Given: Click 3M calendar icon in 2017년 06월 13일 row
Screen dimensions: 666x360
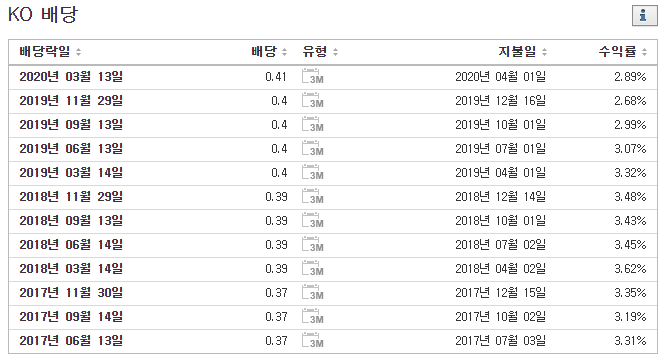Looking at the screenshot, I should (313, 340).
